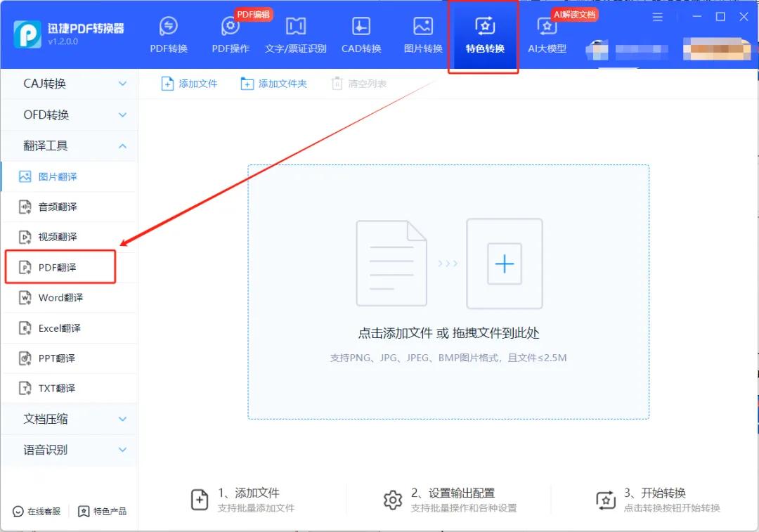Image resolution: width=759 pixels, height=532 pixels.
Task: Click the 添加文件夹 button
Action: [274, 83]
